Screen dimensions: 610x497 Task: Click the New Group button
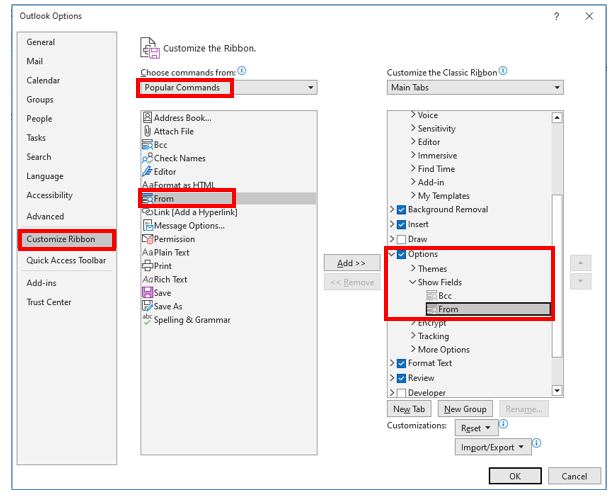465,409
